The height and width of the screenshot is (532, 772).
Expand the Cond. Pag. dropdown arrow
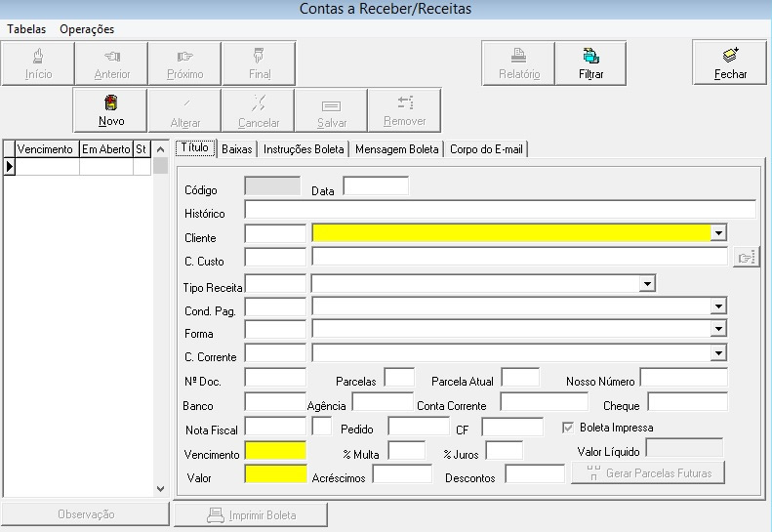click(718, 307)
